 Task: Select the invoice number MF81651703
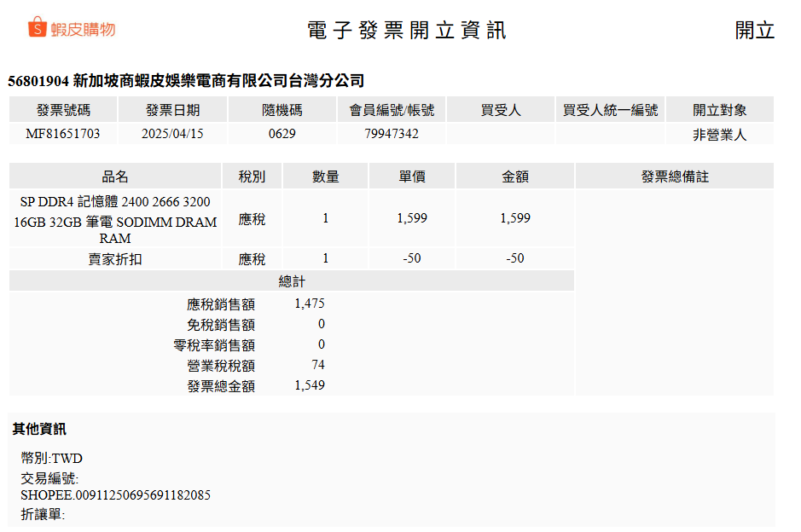[63, 134]
